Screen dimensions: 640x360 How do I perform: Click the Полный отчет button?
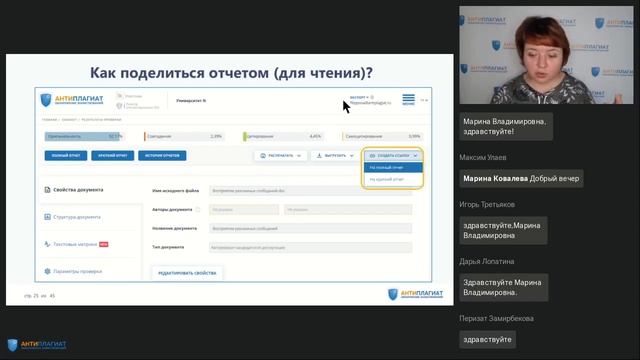point(66,156)
